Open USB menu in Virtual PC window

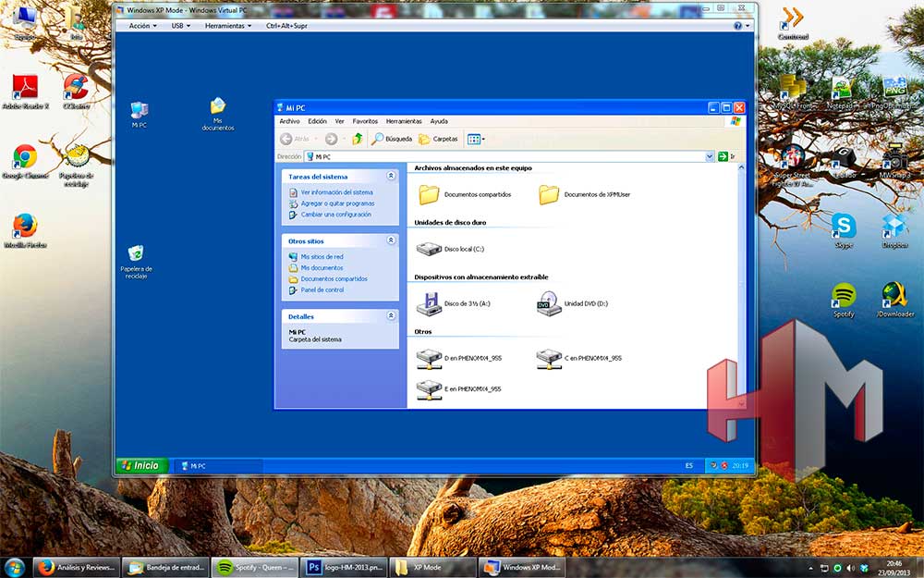point(181,26)
